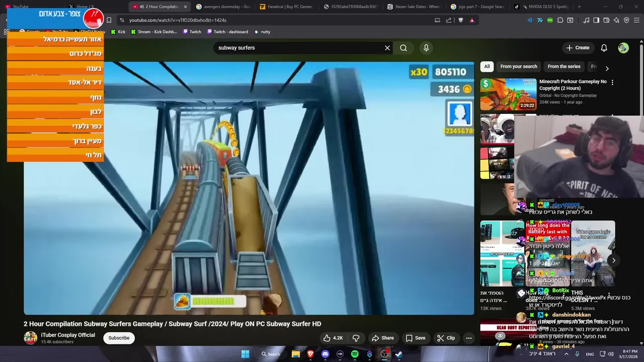
Task: Select the 'From the series' chip
Action: (564, 66)
